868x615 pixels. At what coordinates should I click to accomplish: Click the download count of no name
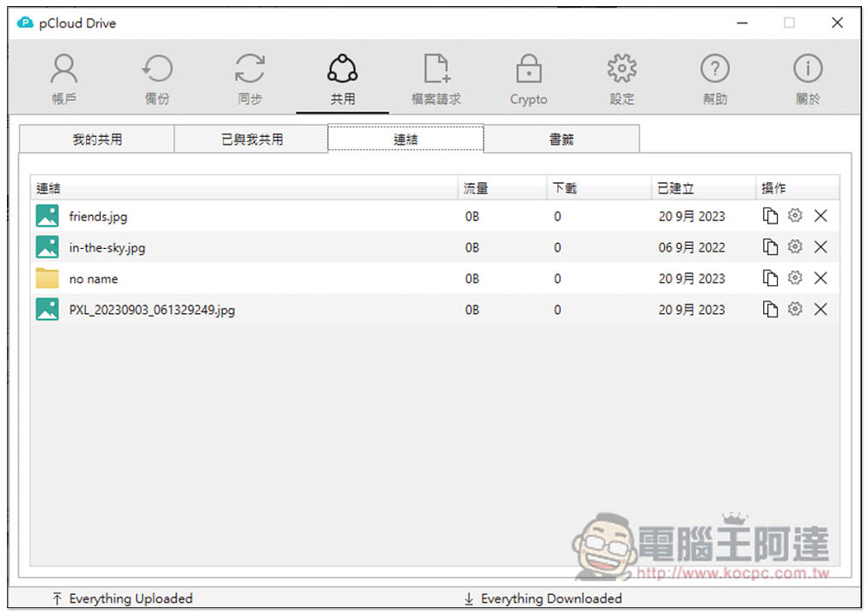pyautogui.click(x=557, y=278)
